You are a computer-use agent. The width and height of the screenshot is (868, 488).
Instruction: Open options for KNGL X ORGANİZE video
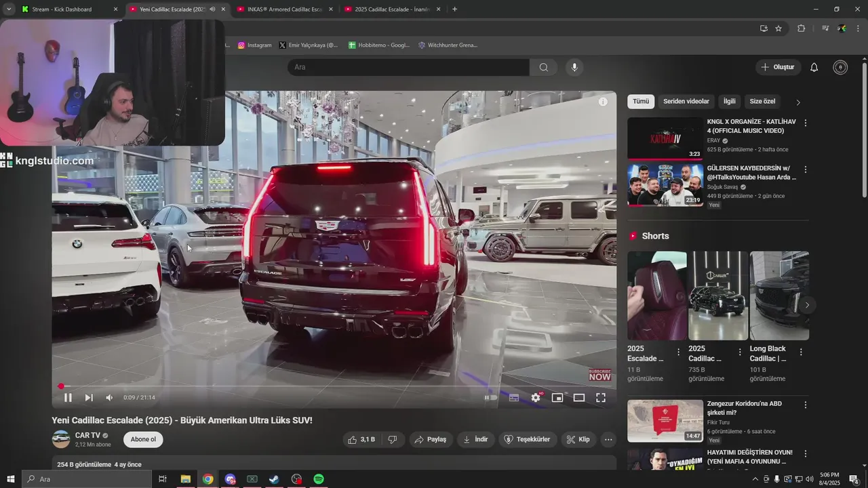(806, 123)
